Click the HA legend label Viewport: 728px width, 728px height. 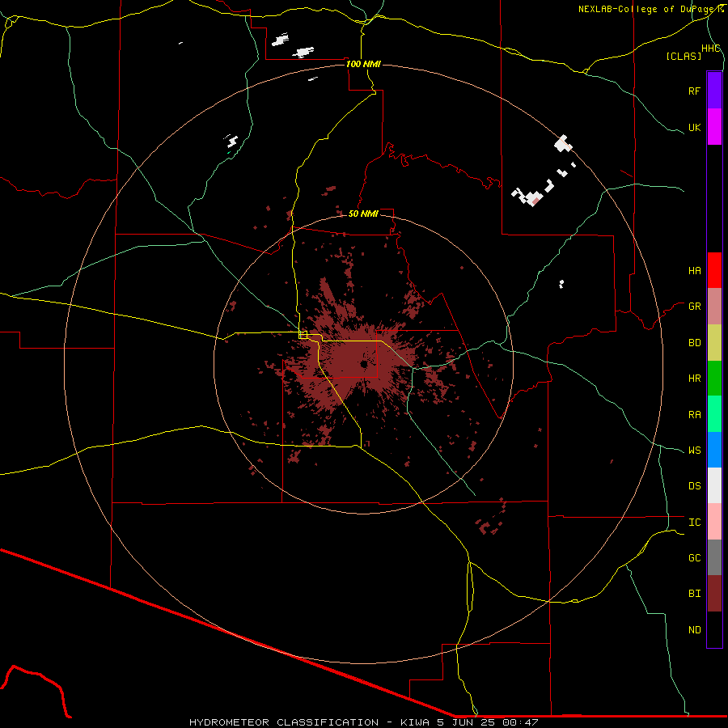(694, 271)
